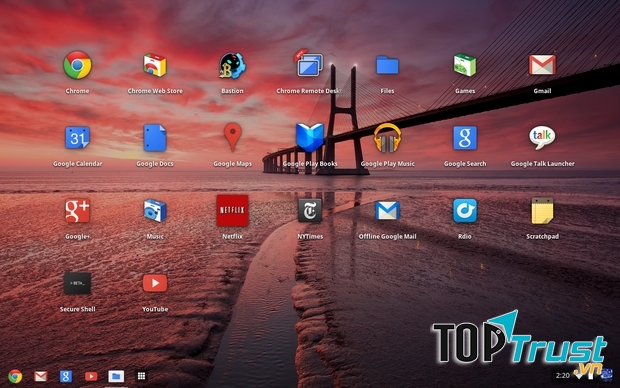Open Google Calendar
The width and height of the screenshot is (620, 388).
click(x=77, y=138)
